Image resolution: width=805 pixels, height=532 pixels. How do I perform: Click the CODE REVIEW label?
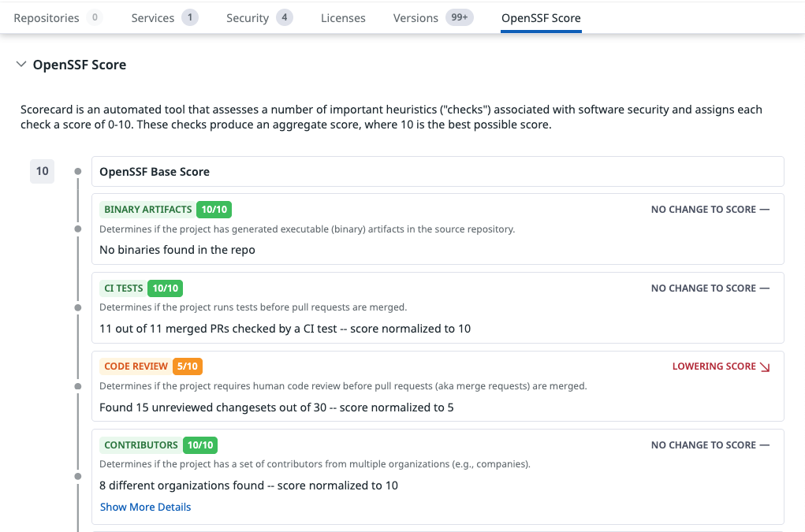[x=136, y=366]
